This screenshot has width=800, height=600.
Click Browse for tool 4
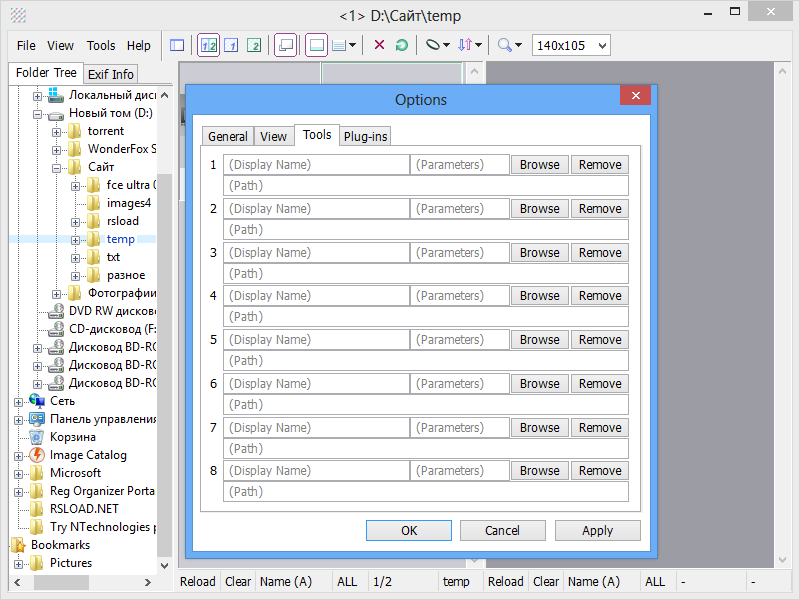point(540,296)
